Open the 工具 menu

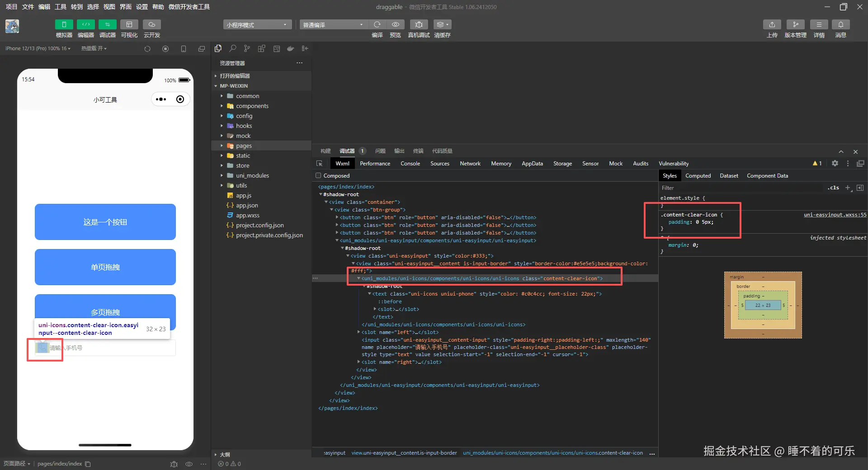(x=61, y=7)
